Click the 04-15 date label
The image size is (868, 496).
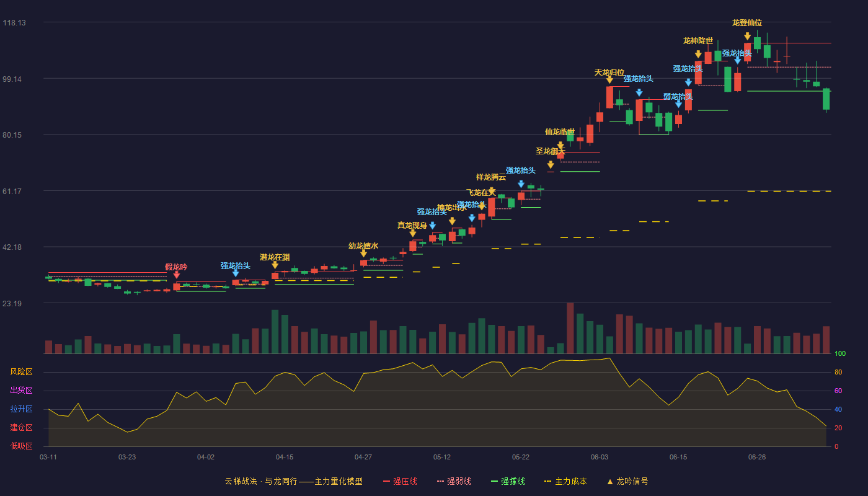coord(285,457)
